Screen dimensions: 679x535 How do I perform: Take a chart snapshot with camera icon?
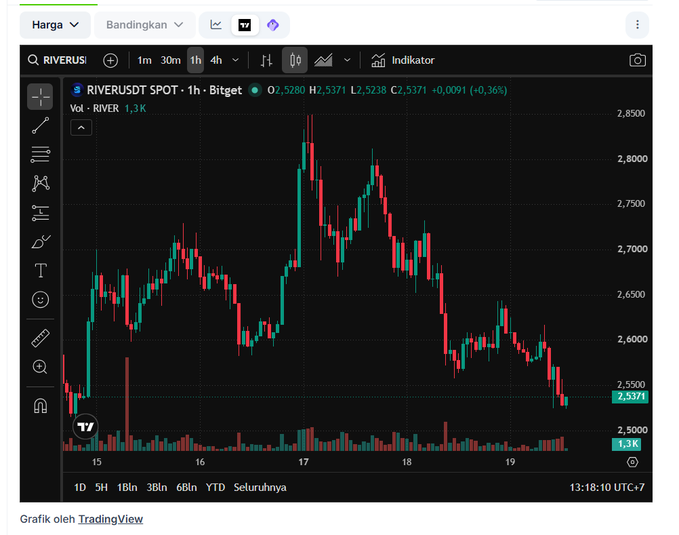coord(637,60)
